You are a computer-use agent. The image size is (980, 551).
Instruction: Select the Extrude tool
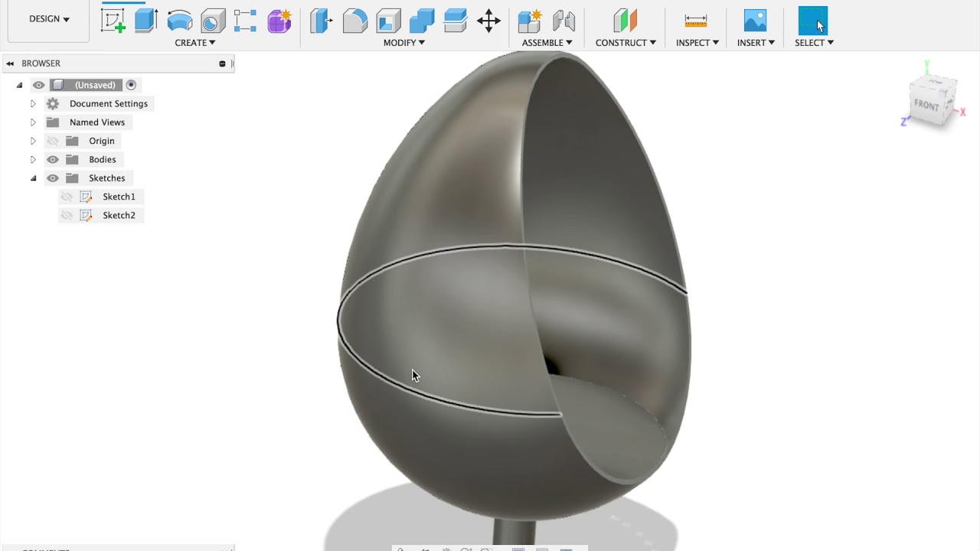[146, 21]
